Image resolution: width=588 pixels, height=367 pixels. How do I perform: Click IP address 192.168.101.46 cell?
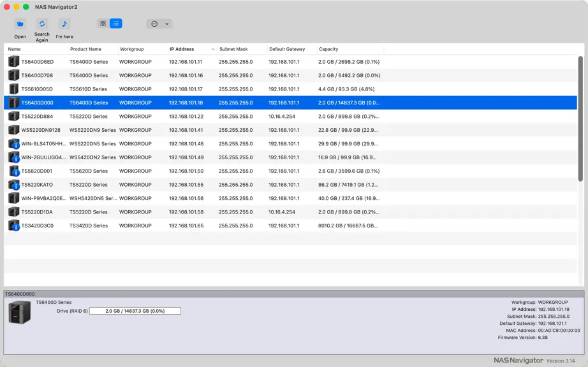186,144
